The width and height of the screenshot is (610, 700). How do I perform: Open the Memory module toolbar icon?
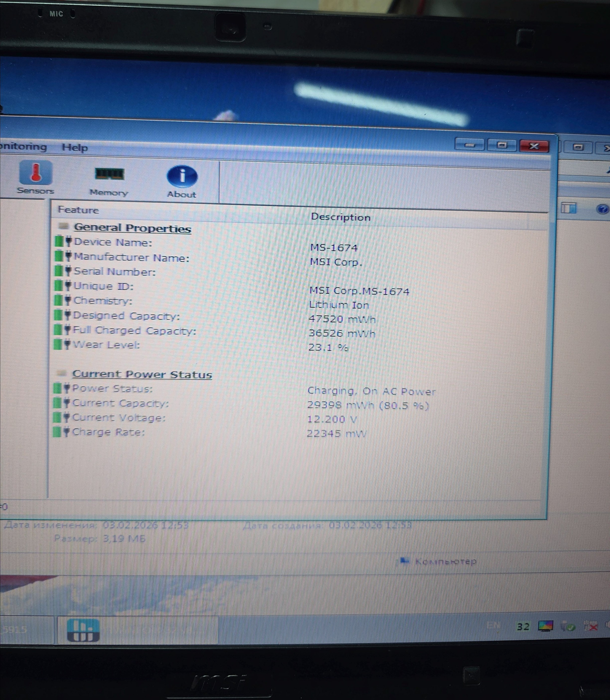coord(109,181)
